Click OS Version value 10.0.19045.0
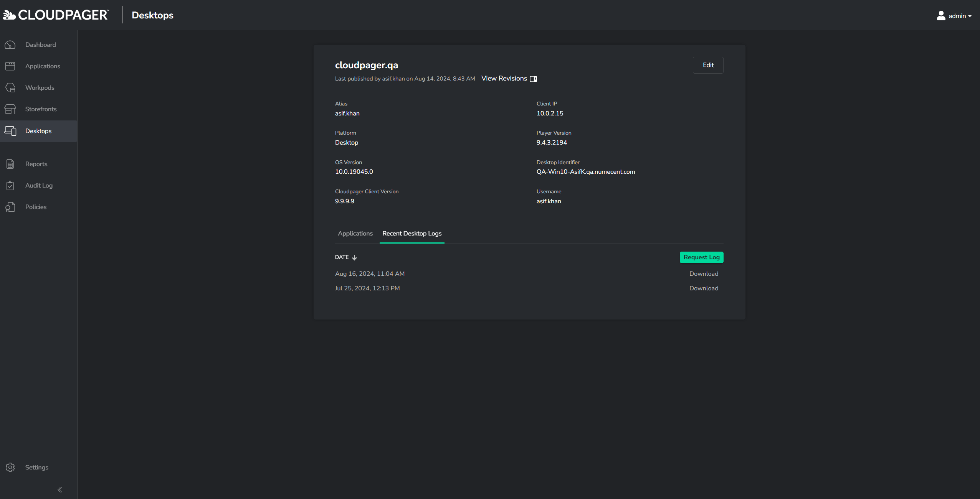The height and width of the screenshot is (499, 980). tap(354, 172)
